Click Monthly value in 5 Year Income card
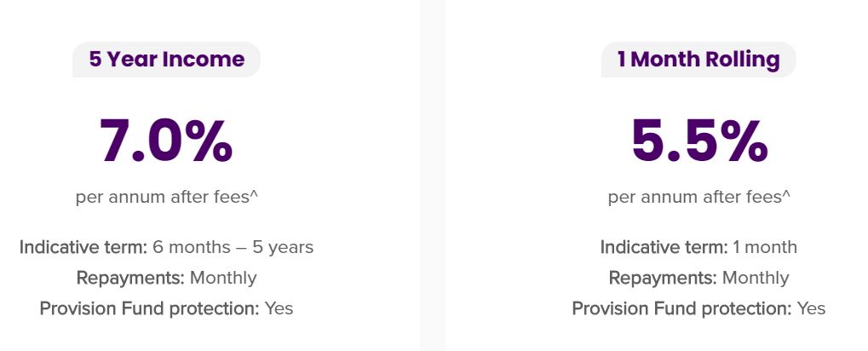The image size is (868, 351). (x=223, y=278)
